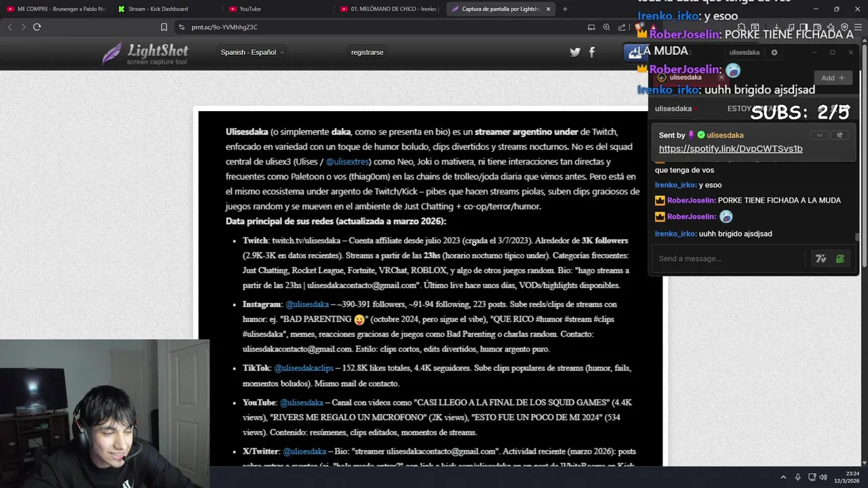
Task: Go forward with browser forward arrow
Action: pyautogui.click(x=23, y=27)
